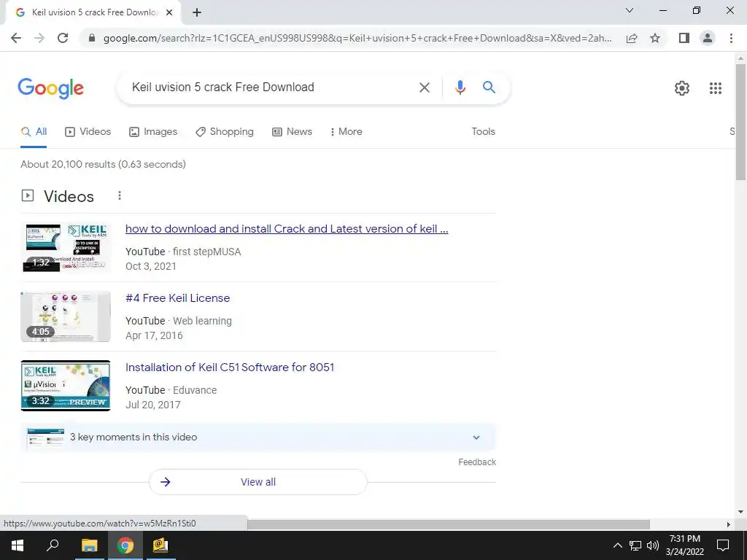The width and height of the screenshot is (747, 560).
Task: Open 'Installation of Keil C51 Software' link
Action: pos(230,367)
